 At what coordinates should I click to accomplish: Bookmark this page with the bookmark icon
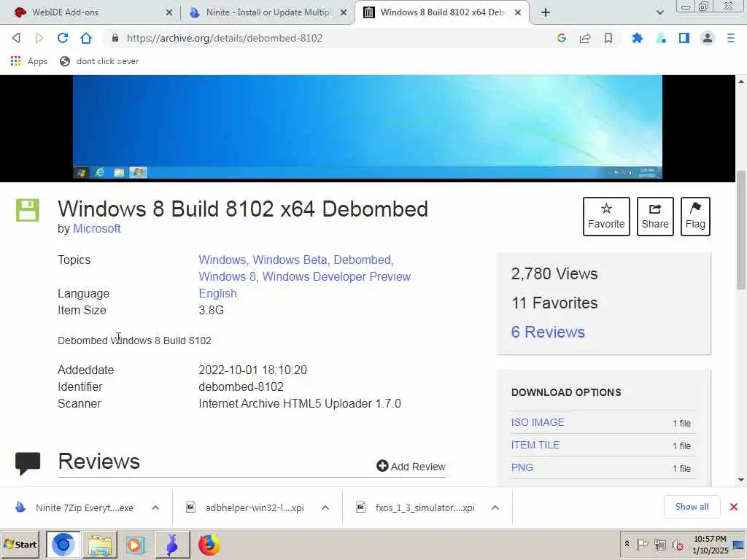click(608, 38)
